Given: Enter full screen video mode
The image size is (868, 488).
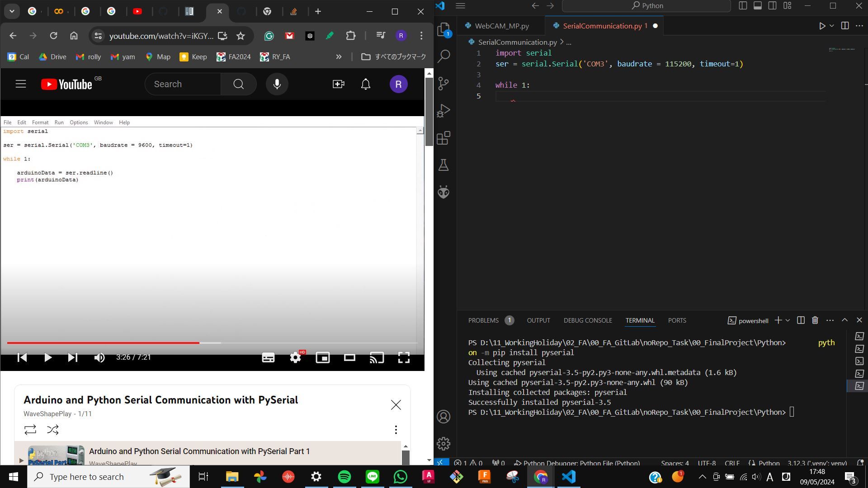Looking at the screenshot, I should click(404, 357).
